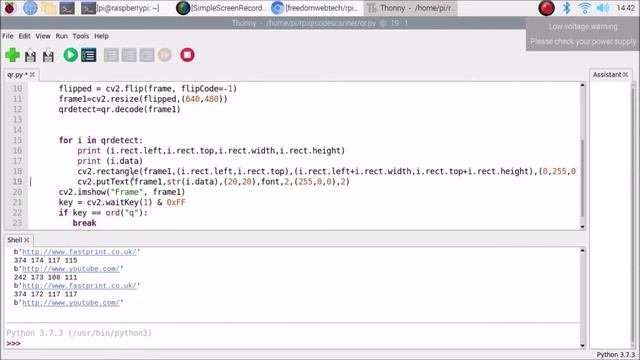Click the Shell prompt input line

[292, 344]
